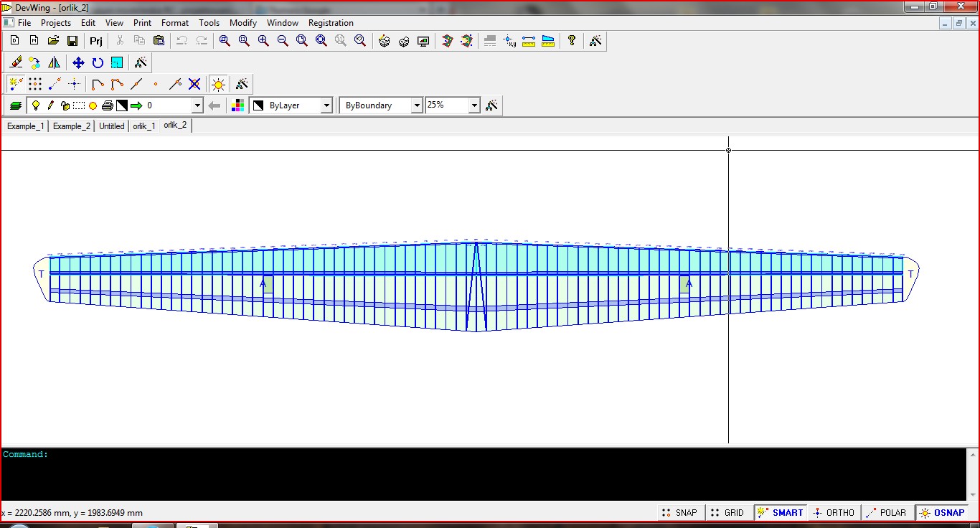Click inside the black Command line area

point(484,474)
